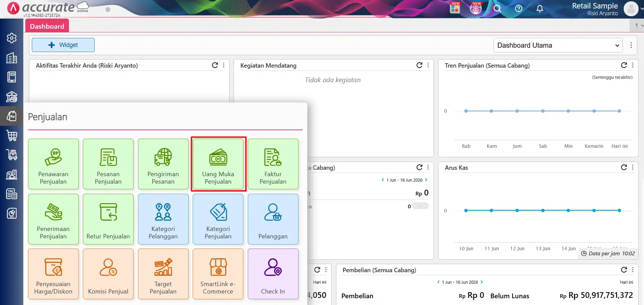Open Pembelian shopping cart sidebar icon
The height and width of the screenshot is (305, 644).
[12, 136]
